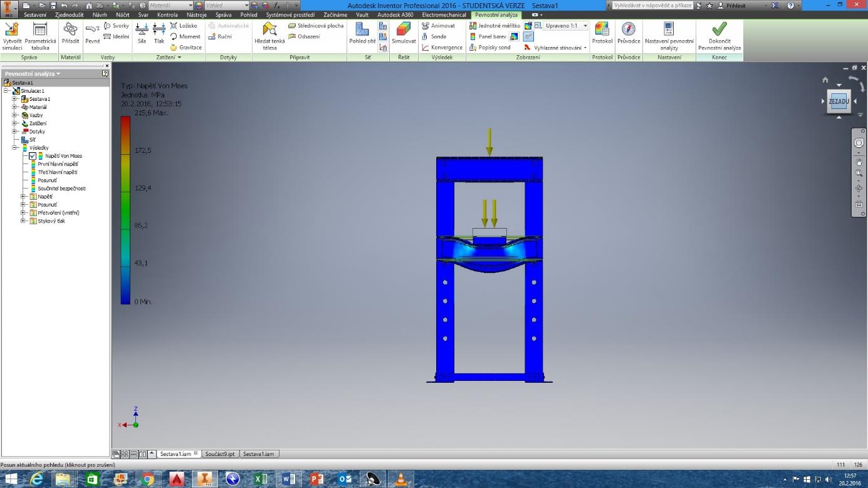The width and height of the screenshot is (868, 488).
Task: Open the Parametrická tabulka tool
Action: (x=40, y=36)
